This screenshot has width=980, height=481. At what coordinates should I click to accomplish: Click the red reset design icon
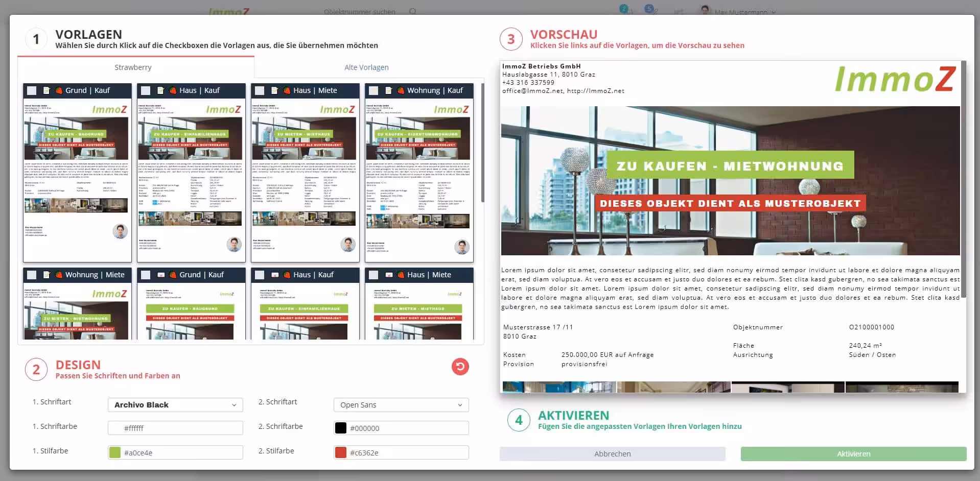click(x=460, y=367)
